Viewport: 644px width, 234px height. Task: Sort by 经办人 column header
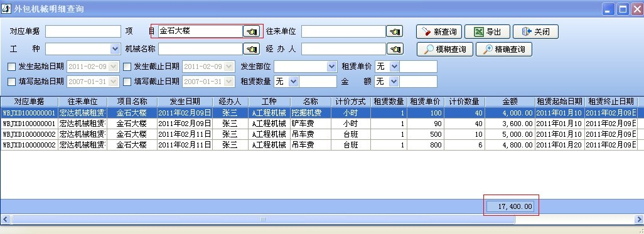[x=230, y=102]
